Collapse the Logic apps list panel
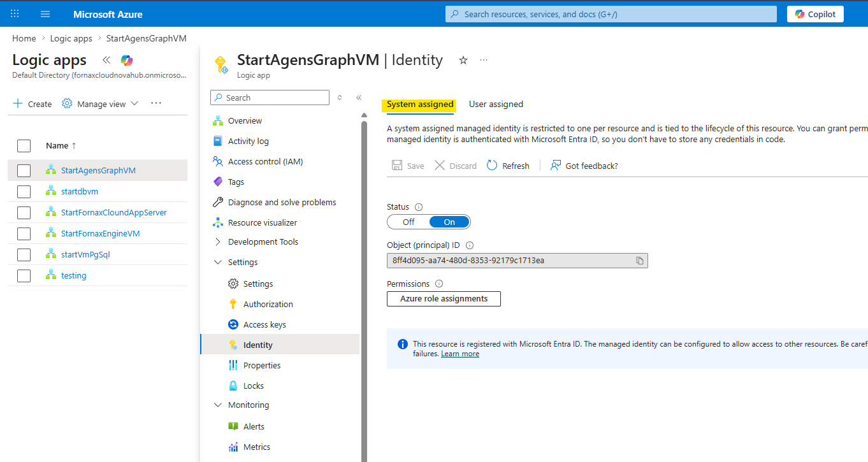Viewport: 868px width, 462px height. point(106,60)
